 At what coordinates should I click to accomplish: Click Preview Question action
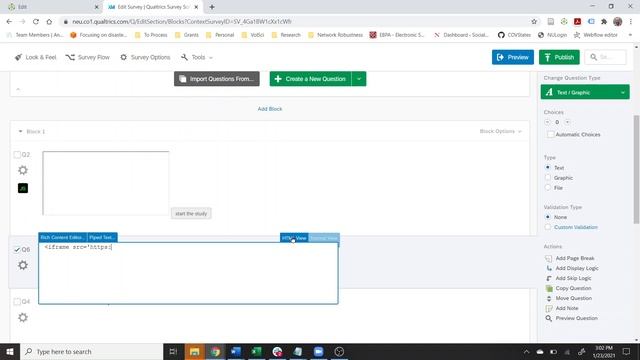pyautogui.click(x=571, y=318)
